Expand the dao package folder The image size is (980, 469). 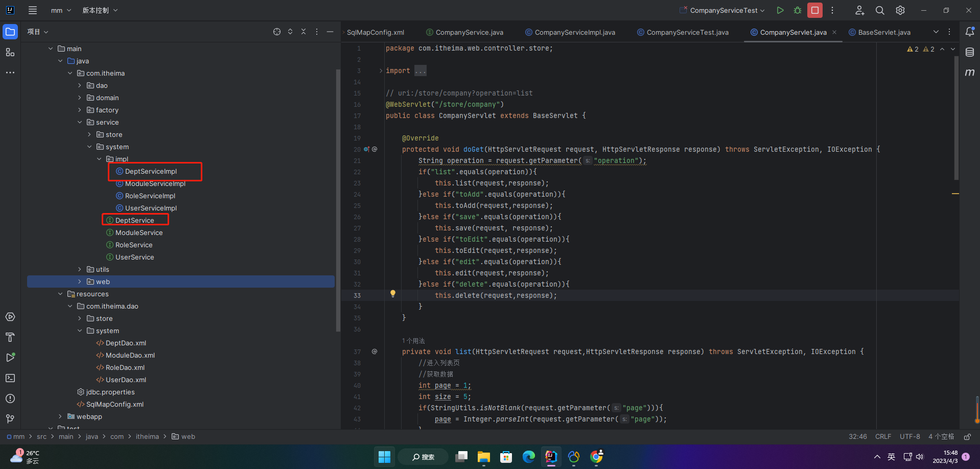80,85
